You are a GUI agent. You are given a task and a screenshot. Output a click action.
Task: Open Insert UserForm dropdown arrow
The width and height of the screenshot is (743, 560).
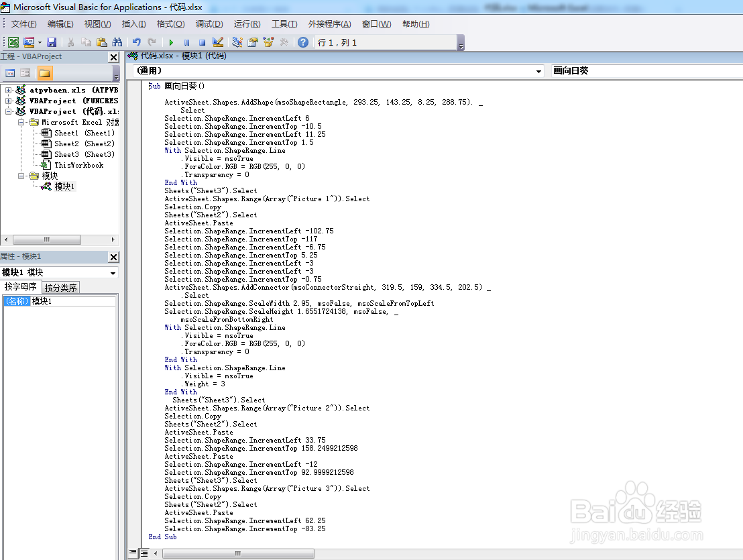(40, 43)
